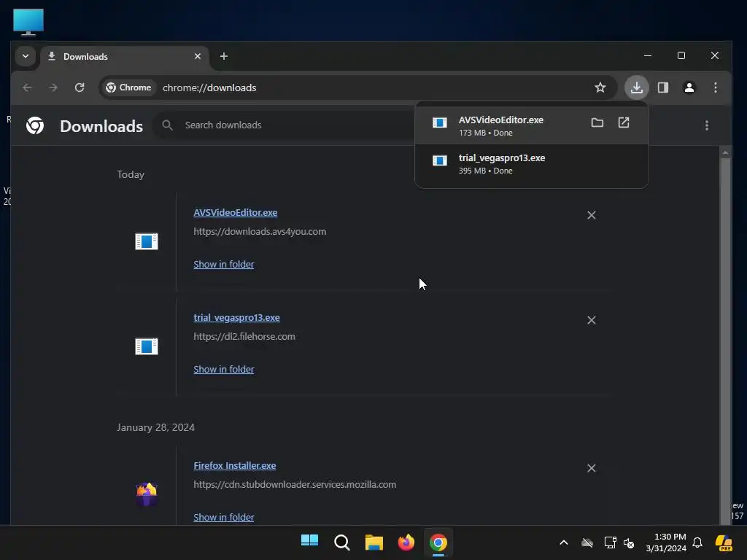Screen dimensions: 747x560
Task: Click the Firefox Installer file icon
Action: pyautogui.click(x=146, y=494)
